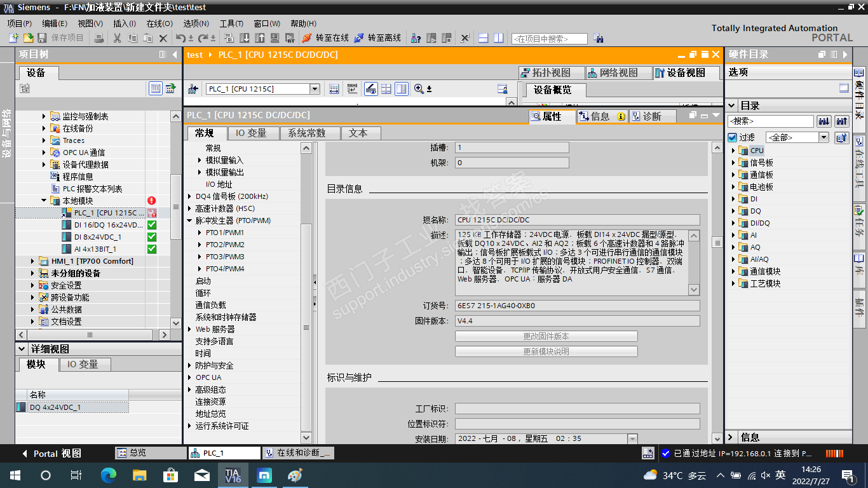Expand the PTO1/PWM1 node

point(200,233)
